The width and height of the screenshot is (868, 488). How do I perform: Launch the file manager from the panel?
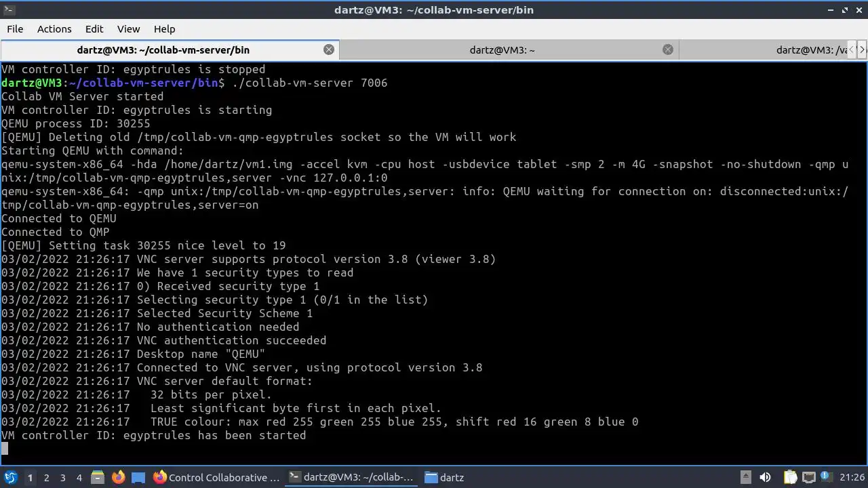[97, 478]
